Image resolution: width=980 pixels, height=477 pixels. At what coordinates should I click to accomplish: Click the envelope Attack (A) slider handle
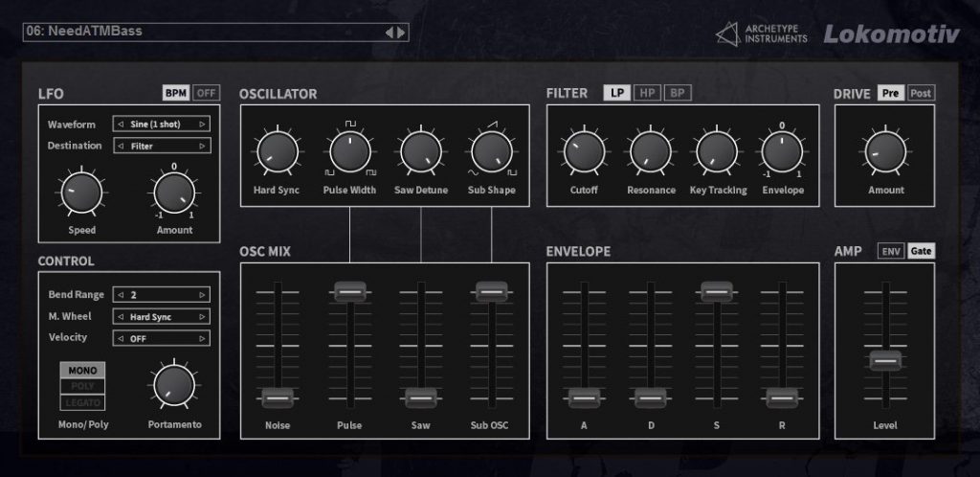click(x=585, y=397)
